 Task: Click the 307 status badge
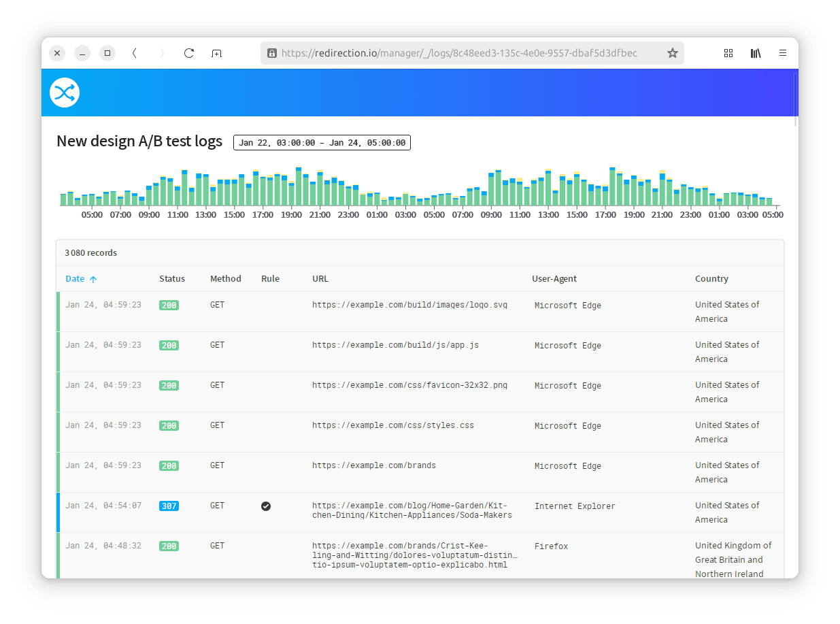pyautogui.click(x=169, y=506)
